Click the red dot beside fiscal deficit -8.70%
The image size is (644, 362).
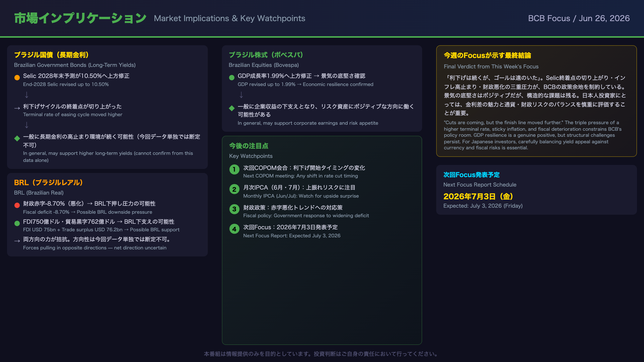click(x=17, y=205)
